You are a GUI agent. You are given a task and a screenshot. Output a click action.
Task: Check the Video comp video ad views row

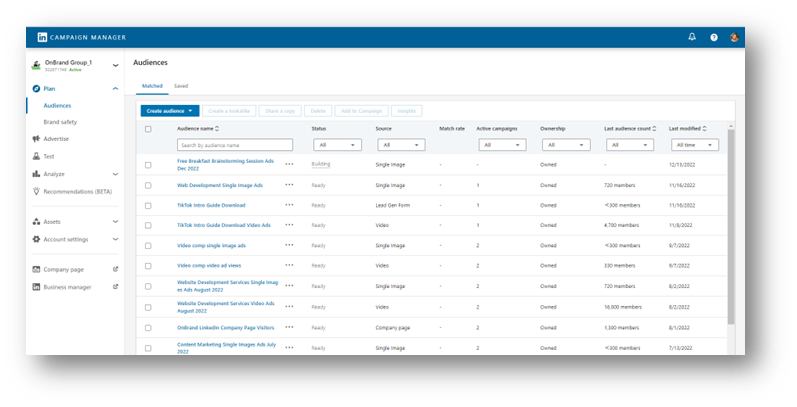coord(148,266)
